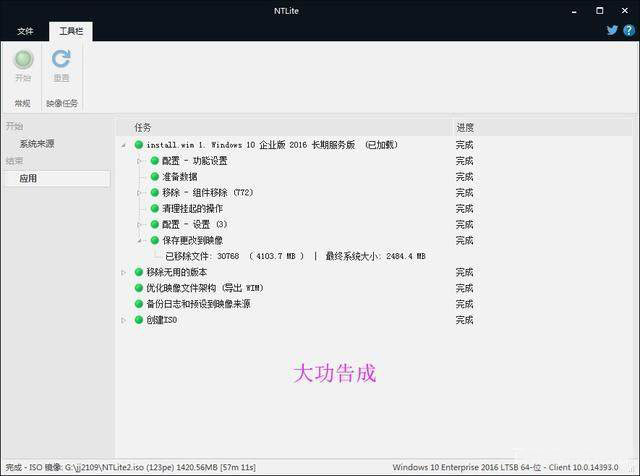The image size is (640, 476).
Task: Click green dot next to 备份日志和预设到映像来源
Action: pos(139,304)
